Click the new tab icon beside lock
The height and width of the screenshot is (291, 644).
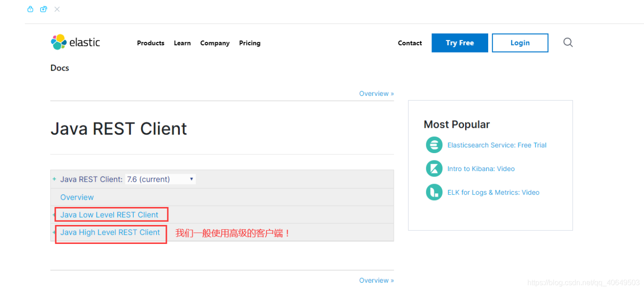[43, 9]
